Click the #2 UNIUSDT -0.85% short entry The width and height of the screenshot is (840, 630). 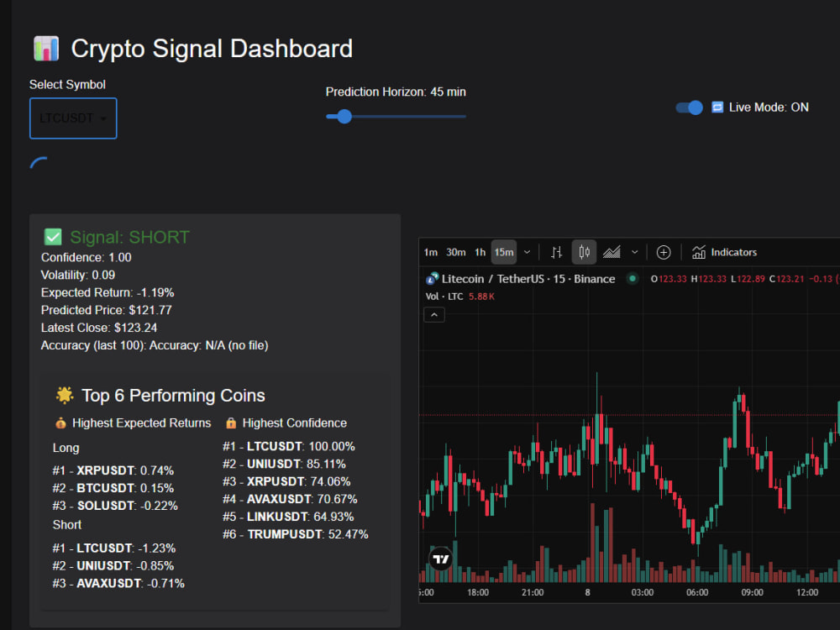(113, 566)
